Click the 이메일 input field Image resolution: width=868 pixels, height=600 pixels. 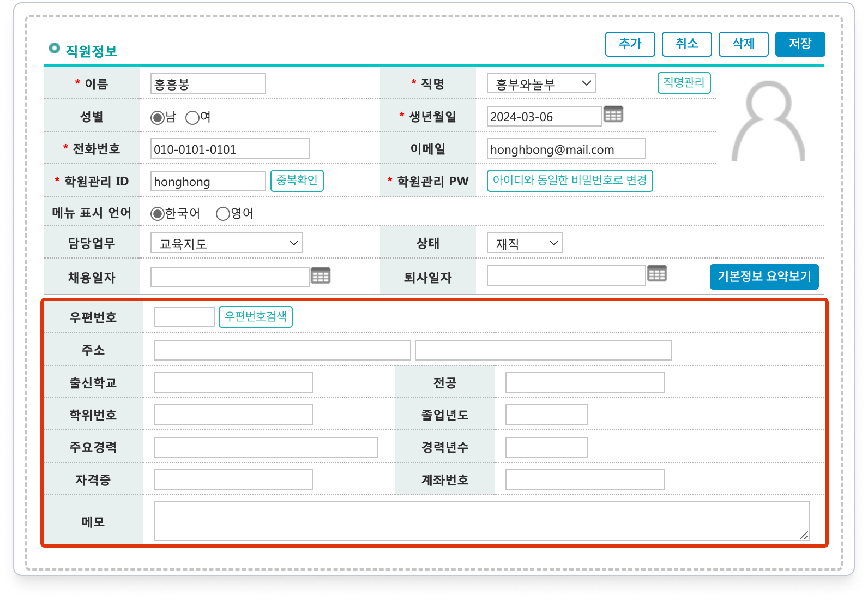pyautogui.click(x=566, y=148)
